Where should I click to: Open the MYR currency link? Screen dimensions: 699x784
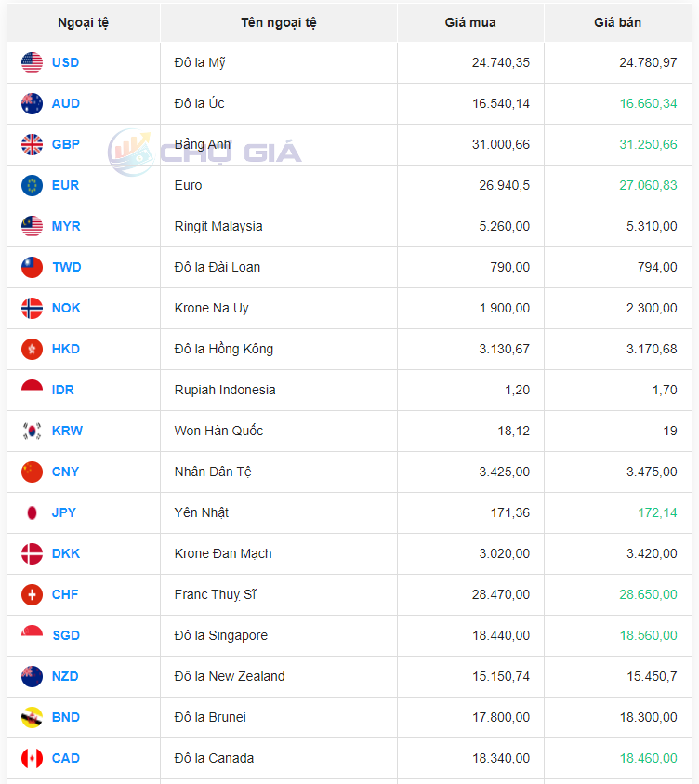click(x=65, y=226)
